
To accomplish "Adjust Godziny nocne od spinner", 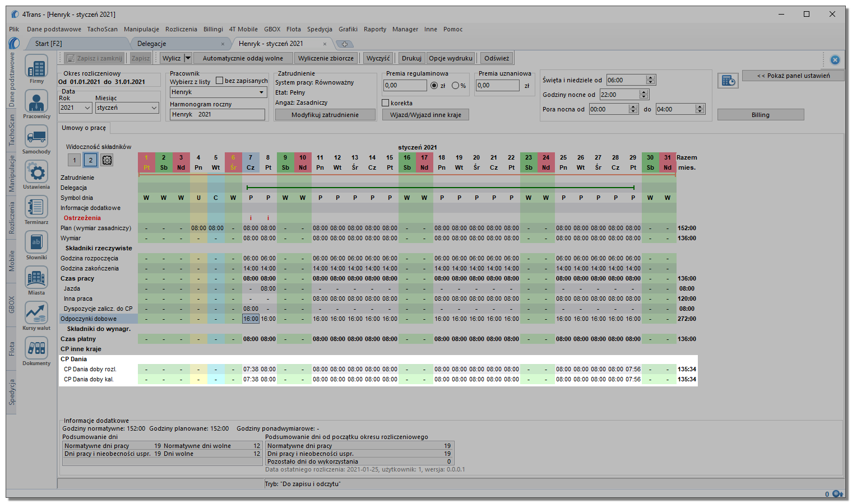I will [x=644, y=95].
